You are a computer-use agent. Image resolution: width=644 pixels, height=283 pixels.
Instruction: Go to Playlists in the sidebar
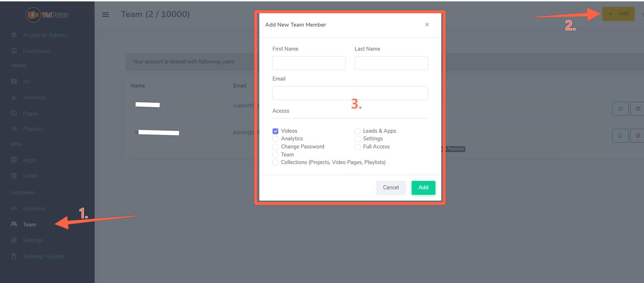[33, 129]
